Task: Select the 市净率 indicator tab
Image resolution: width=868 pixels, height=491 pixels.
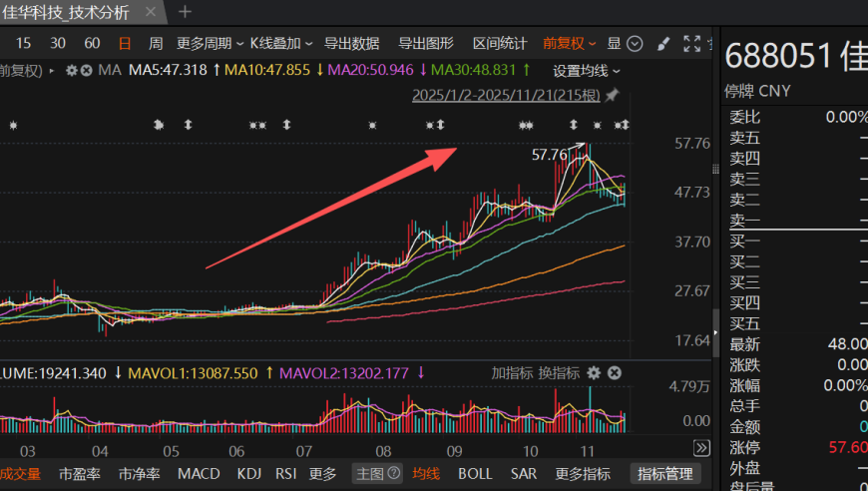Action: (x=139, y=474)
